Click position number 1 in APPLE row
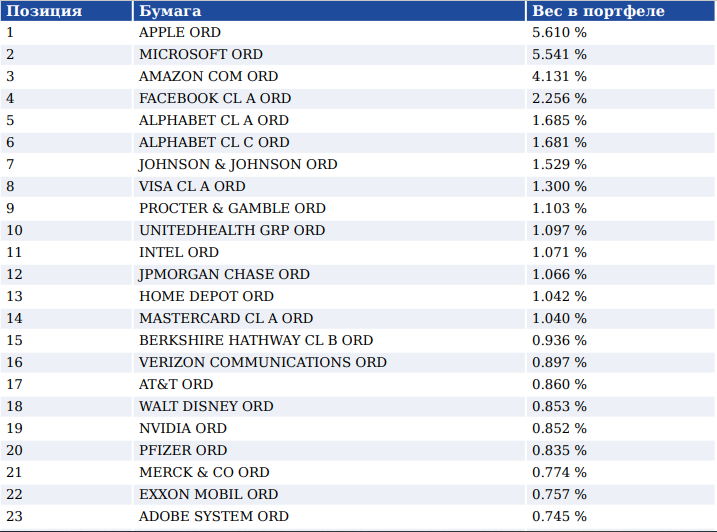Image resolution: width=717 pixels, height=532 pixels. click(10, 32)
